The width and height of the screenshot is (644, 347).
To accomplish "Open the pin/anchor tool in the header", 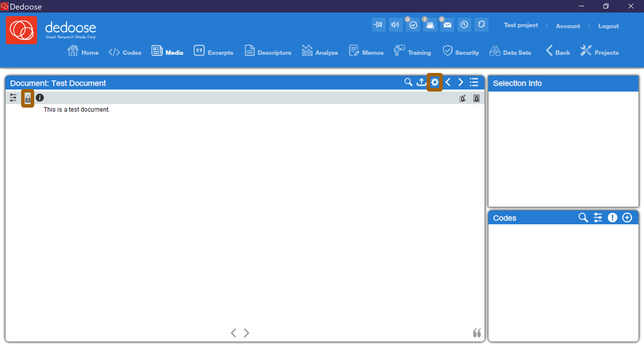I will (379, 25).
